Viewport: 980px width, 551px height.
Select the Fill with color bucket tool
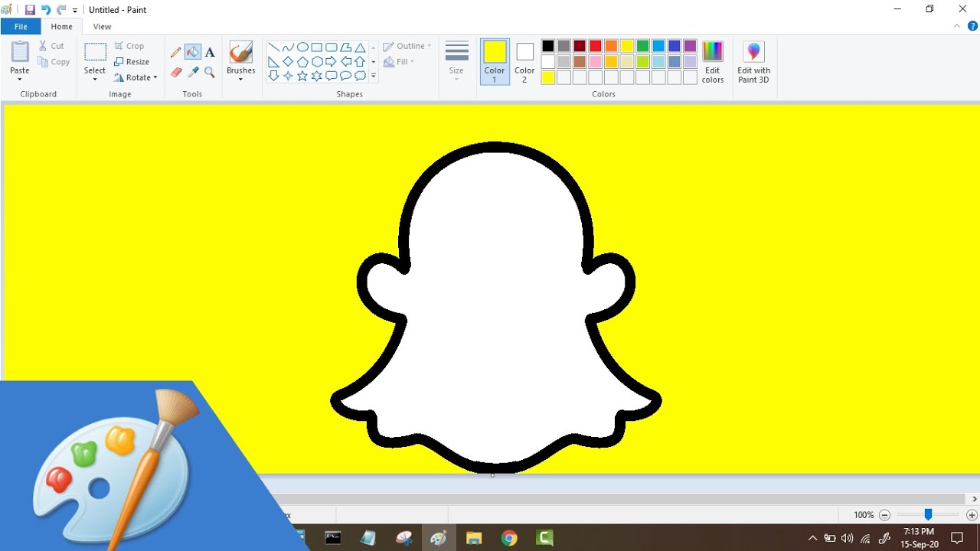193,52
